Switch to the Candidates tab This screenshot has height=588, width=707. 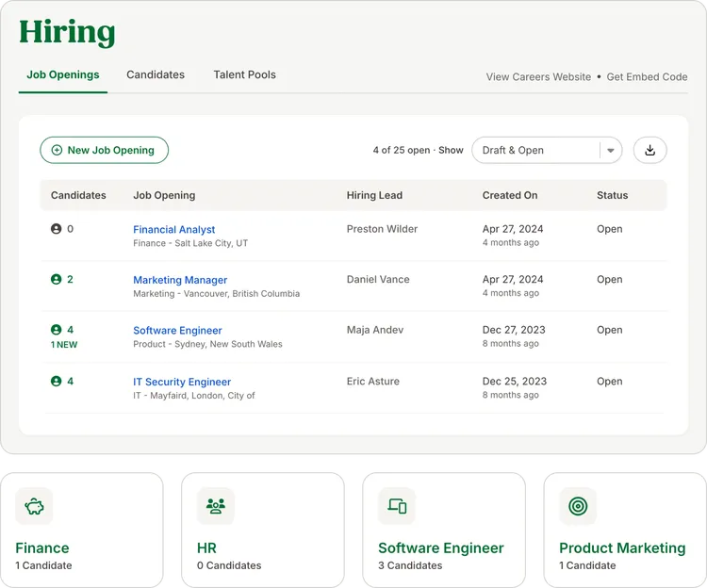156,74
